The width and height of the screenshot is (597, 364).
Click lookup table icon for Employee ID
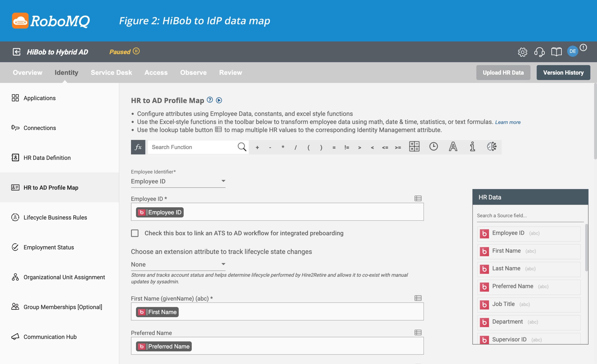pyautogui.click(x=418, y=198)
